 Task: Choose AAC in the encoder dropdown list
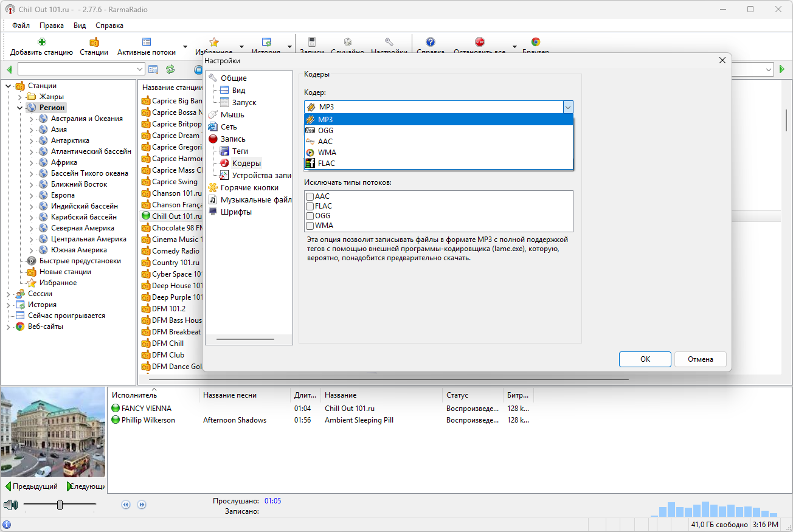438,141
